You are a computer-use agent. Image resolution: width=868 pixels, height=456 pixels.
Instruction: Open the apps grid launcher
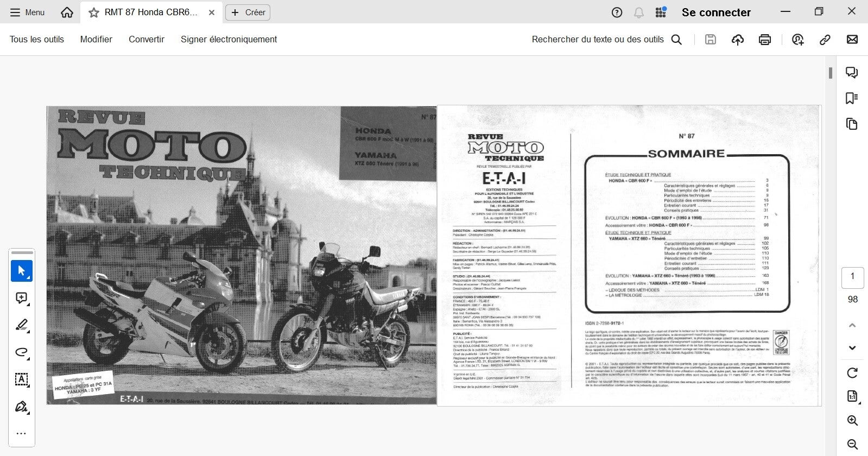[x=661, y=12]
